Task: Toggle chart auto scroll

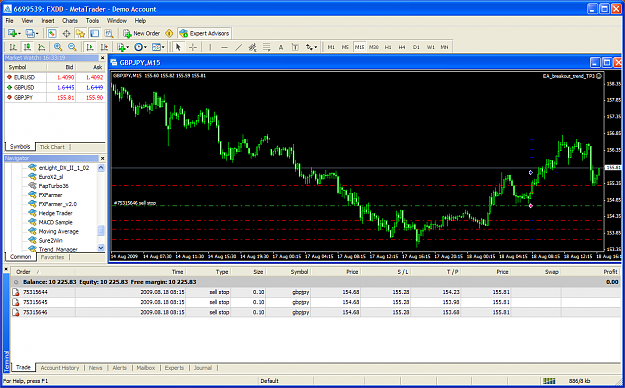Action: point(90,47)
